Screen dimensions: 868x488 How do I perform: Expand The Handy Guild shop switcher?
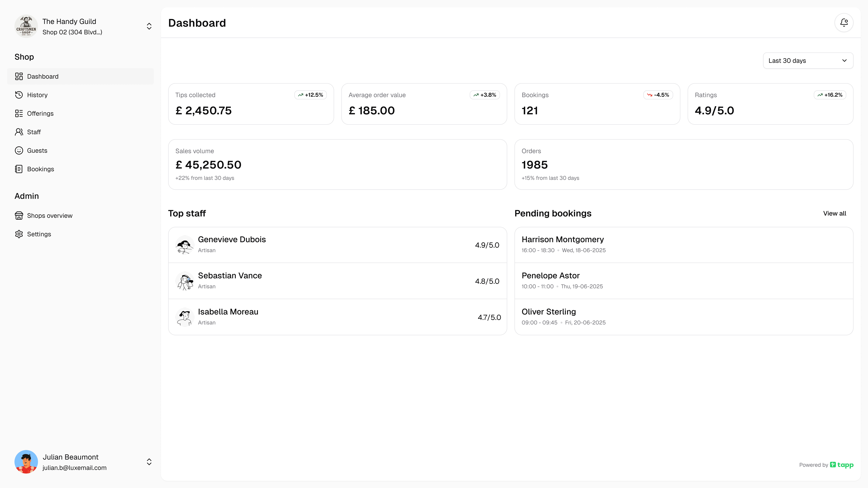click(x=149, y=26)
